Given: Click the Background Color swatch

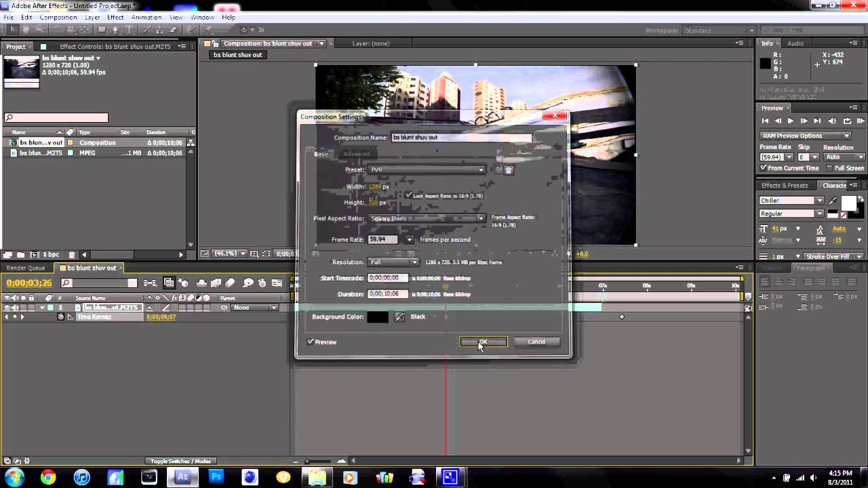Looking at the screenshot, I should point(378,317).
